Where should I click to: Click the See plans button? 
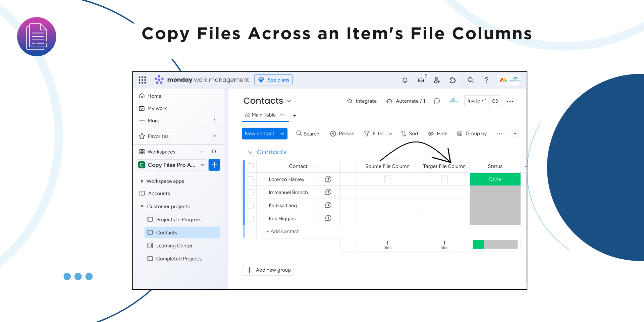click(x=273, y=80)
